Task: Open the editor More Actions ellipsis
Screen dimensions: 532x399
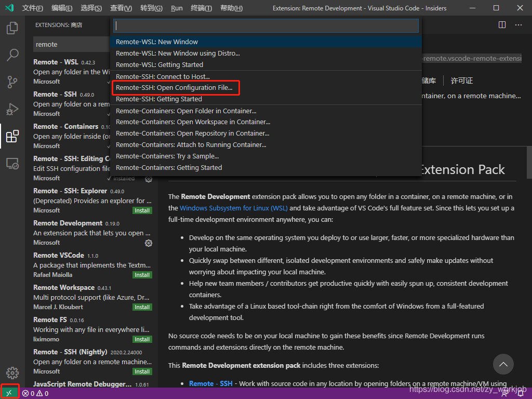Action: tap(518, 25)
